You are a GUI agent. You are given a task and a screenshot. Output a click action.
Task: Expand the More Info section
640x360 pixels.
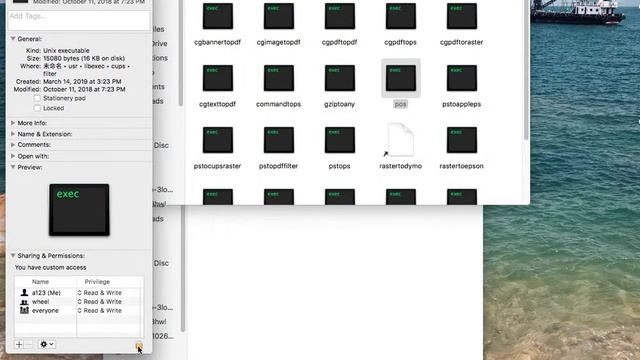pos(13,123)
